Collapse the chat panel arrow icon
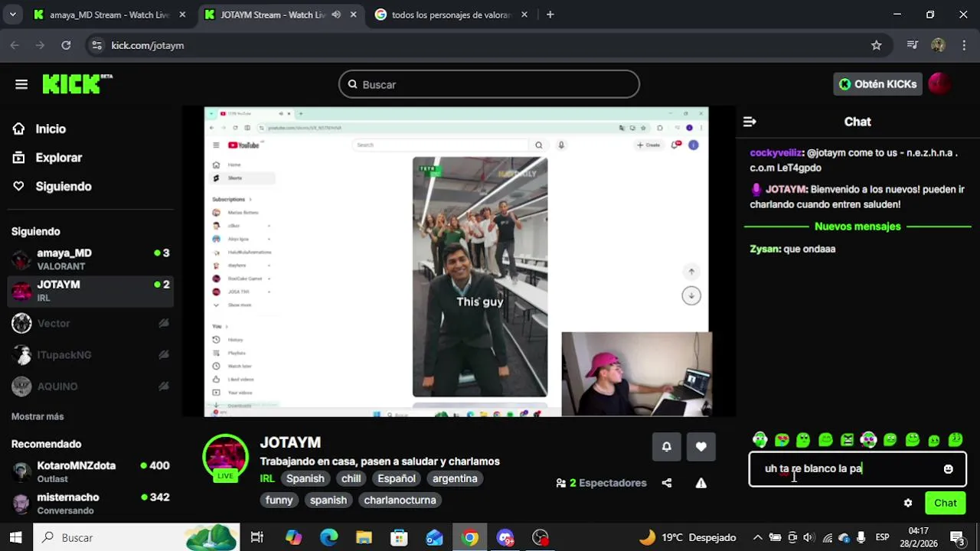Viewport: 980px width, 551px height. (750, 122)
